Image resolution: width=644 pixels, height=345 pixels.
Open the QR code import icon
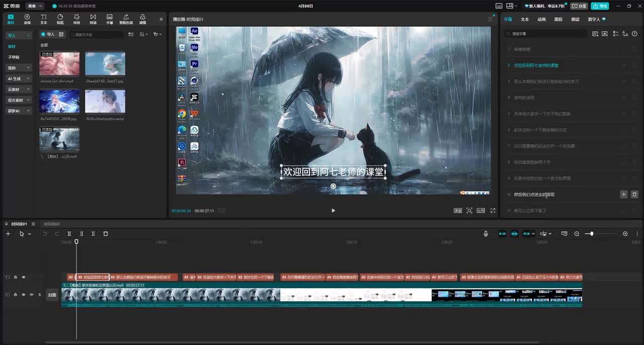pyautogui.click(x=61, y=34)
